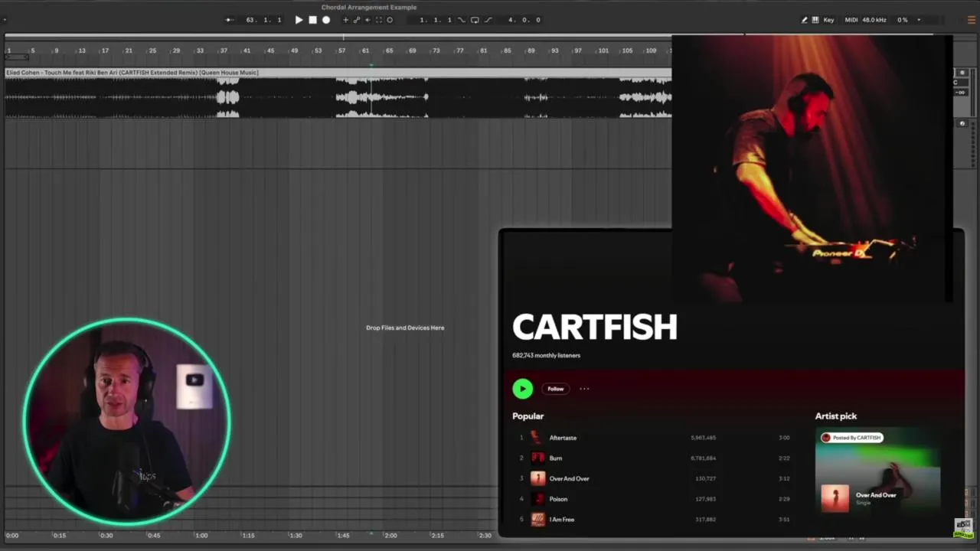Click the I Am Free album cover thumbnail
The image size is (980, 551).
click(x=537, y=520)
